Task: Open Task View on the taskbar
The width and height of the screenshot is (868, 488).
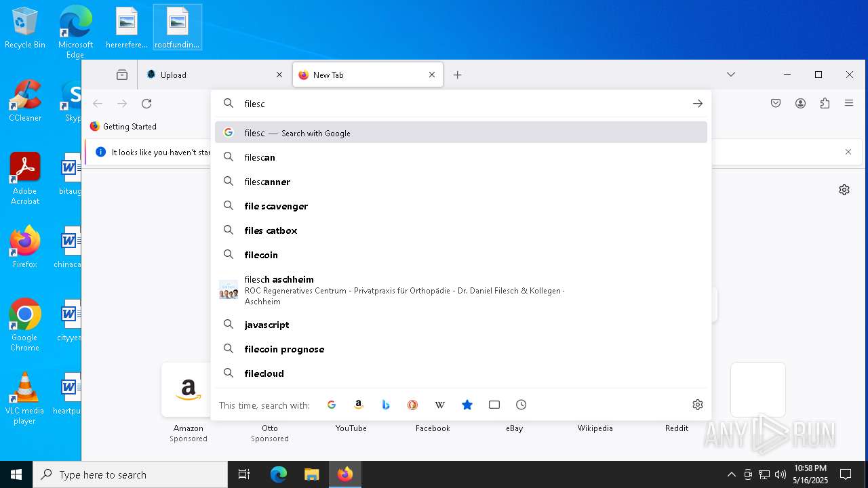Action: 244,474
